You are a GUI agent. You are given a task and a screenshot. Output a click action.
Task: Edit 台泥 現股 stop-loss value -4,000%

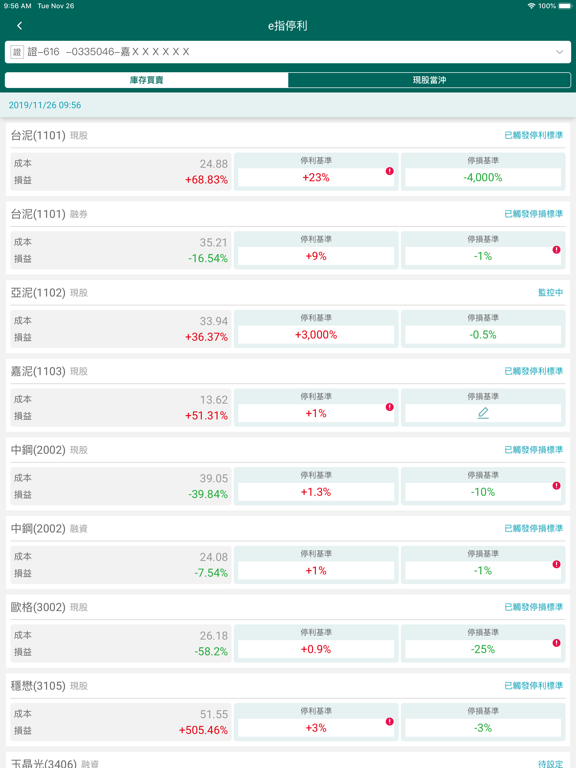coord(483,177)
